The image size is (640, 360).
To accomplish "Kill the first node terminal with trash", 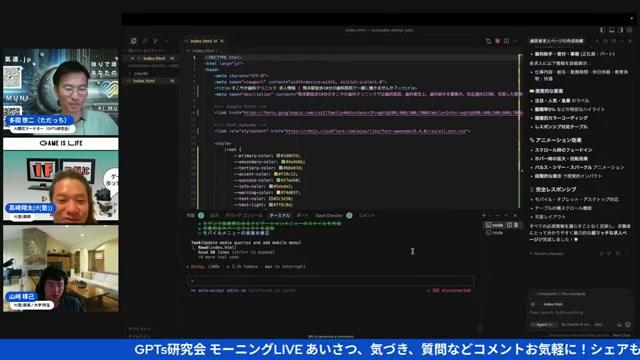I will pos(516,225).
